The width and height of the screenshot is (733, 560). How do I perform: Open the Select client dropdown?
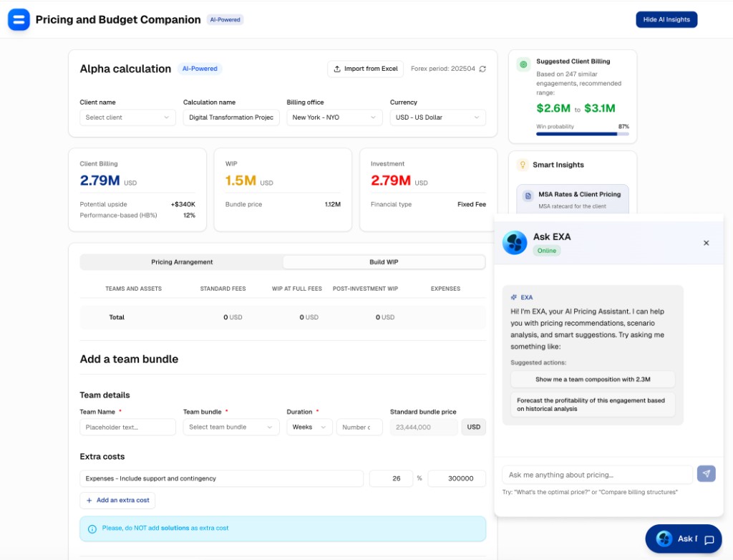pyautogui.click(x=127, y=117)
